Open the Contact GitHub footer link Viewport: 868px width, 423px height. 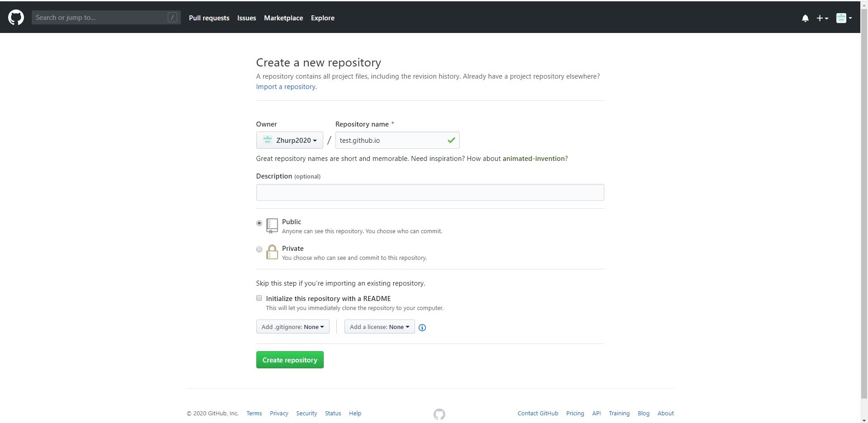pyautogui.click(x=538, y=414)
